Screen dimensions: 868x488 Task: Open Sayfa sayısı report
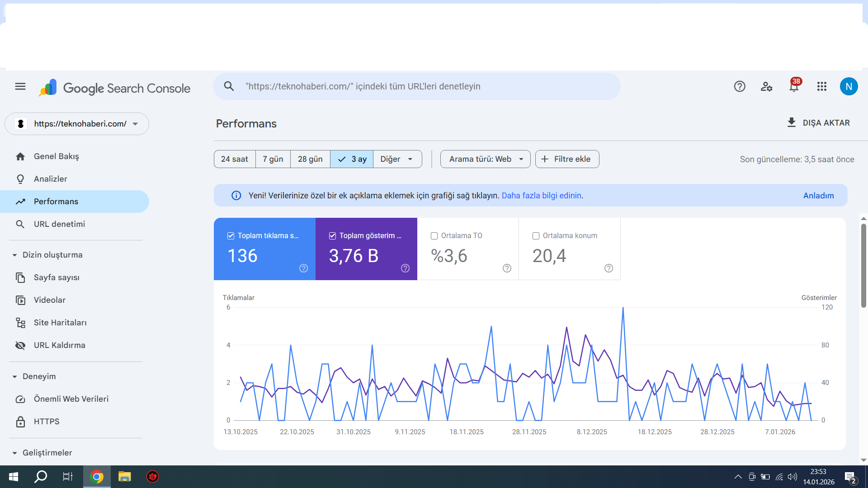[75, 277]
